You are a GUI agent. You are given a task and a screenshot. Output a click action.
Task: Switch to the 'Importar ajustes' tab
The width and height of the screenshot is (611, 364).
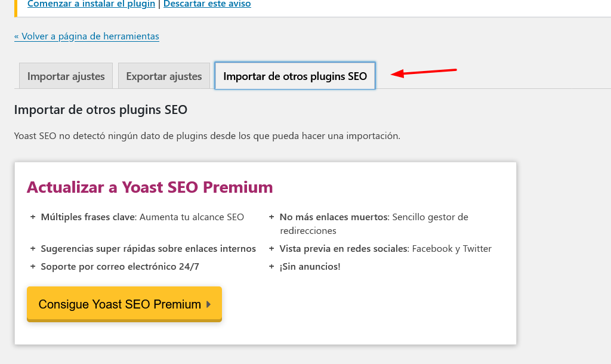pyautogui.click(x=66, y=76)
